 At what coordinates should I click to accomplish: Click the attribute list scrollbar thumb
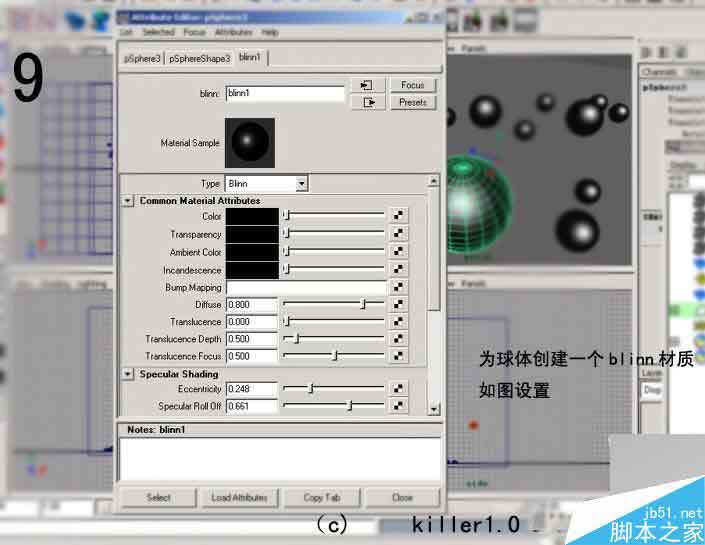[433, 250]
